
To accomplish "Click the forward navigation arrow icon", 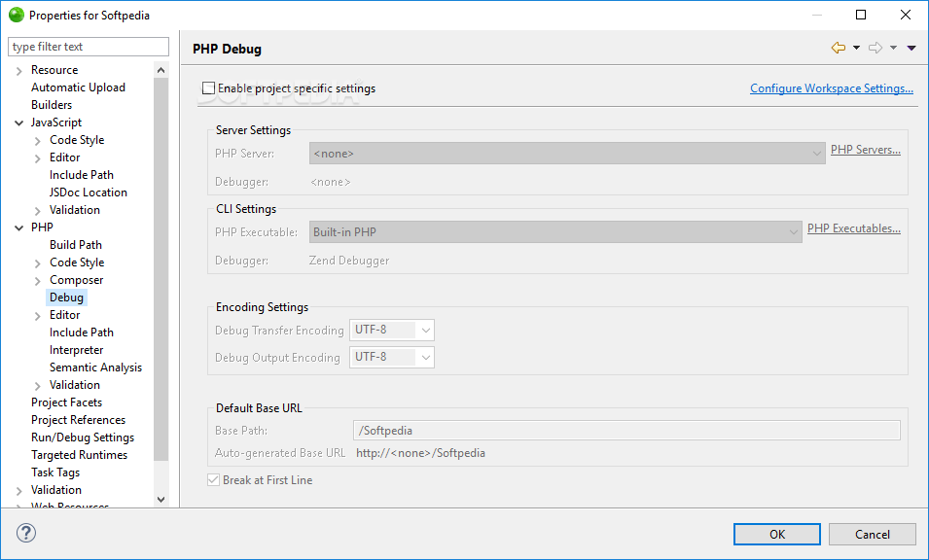I will 875,48.
